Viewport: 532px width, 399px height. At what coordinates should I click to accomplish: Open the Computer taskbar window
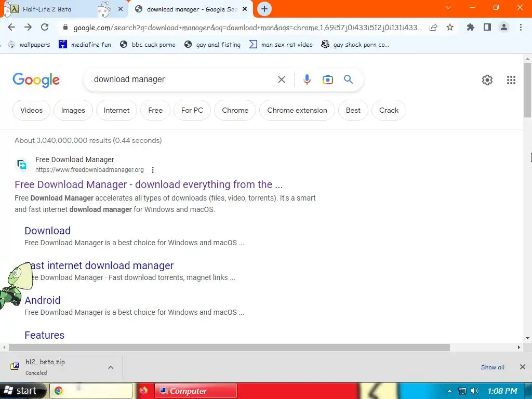pyautogui.click(x=196, y=391)
